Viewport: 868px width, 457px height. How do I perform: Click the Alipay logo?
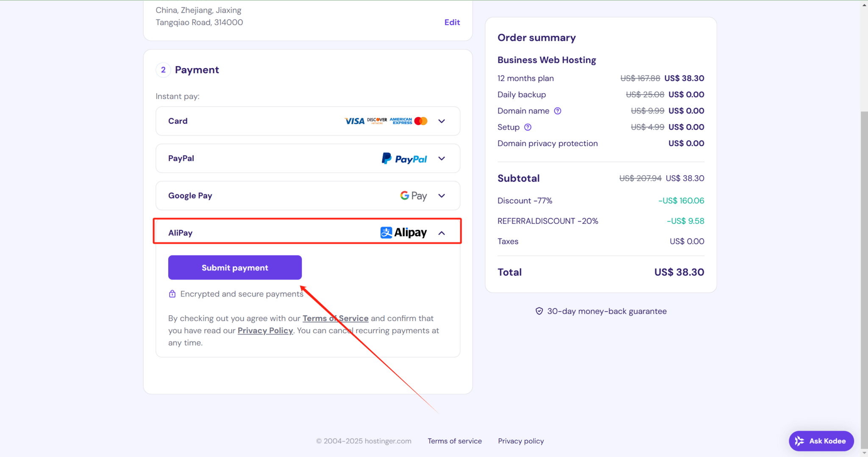tap(403, 233)
